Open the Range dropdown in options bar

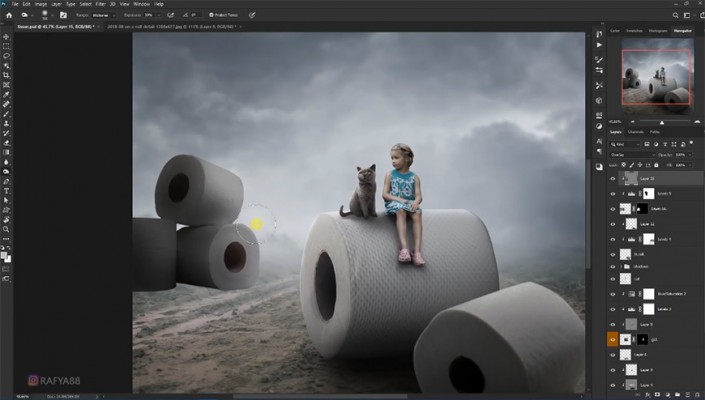point(104,15)
